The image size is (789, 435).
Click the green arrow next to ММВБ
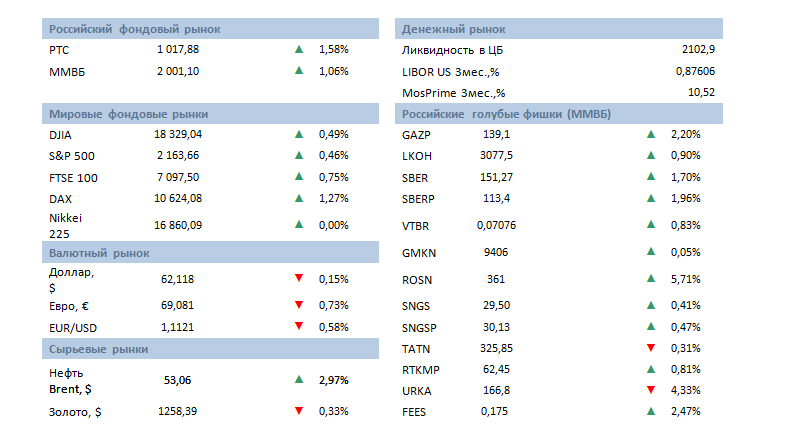click(x=298, y=71)
